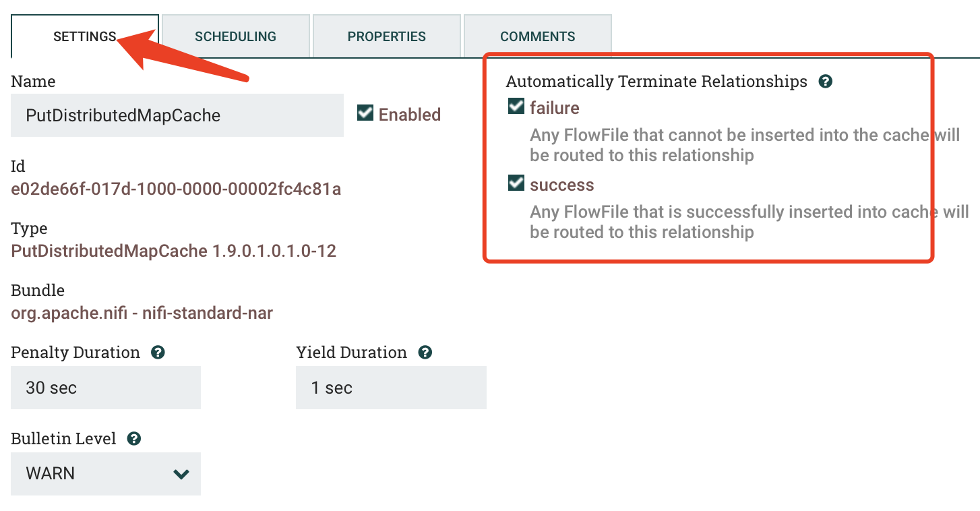Click the Bulletin Level dropdown chevron arrow
The height and width of the screenshot is (511, 980).
[x=181, y=474]
